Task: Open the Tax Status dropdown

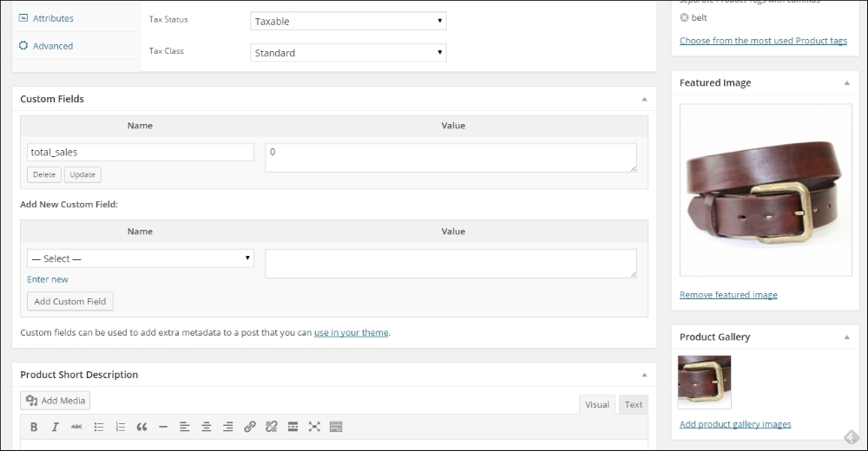Action: click(348, 21)
